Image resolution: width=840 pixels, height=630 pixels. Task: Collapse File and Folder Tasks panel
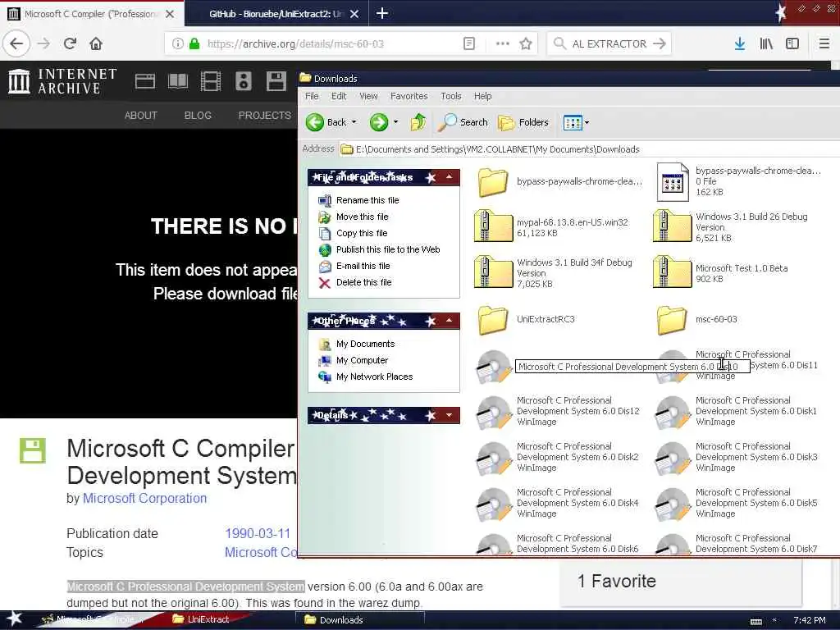click(x=449, y=177)
